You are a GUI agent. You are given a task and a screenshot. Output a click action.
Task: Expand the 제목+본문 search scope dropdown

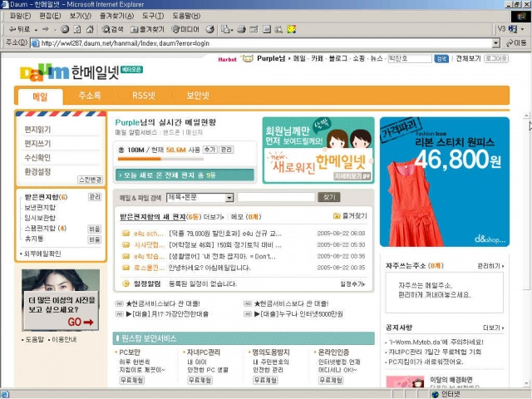tap(229, 198)
